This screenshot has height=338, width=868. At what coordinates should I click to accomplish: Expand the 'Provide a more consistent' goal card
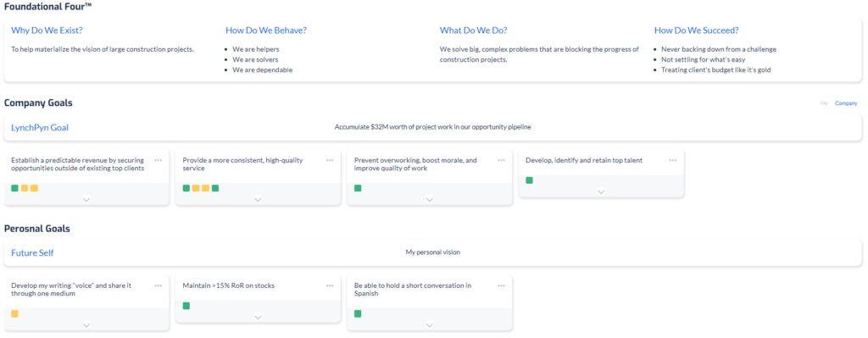coord(258,200)
